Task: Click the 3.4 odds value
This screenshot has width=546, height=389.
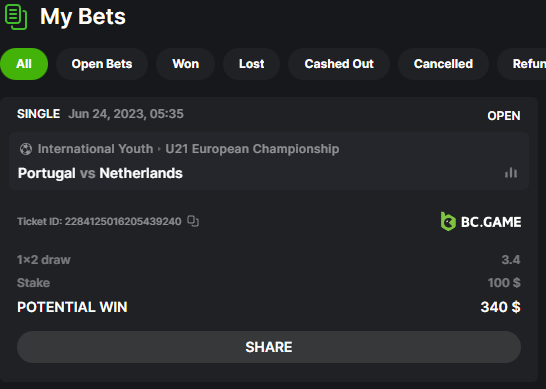Action: coord(511,260)
